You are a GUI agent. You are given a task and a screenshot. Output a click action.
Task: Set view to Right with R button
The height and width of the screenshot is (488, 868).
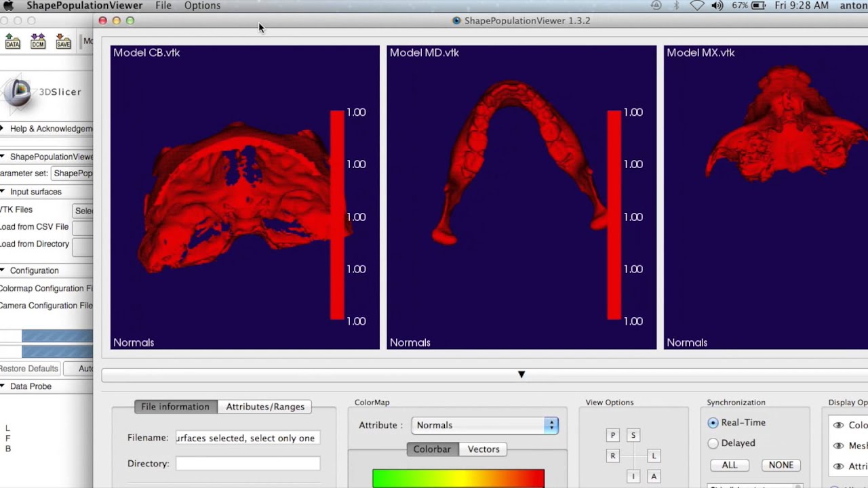(613, 456)
